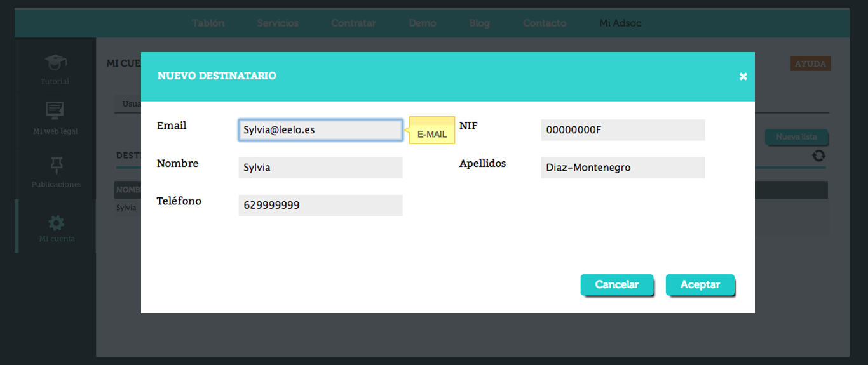Open the Contratar menu item
This screenshot has width=868, height=365.
[353, 23]
